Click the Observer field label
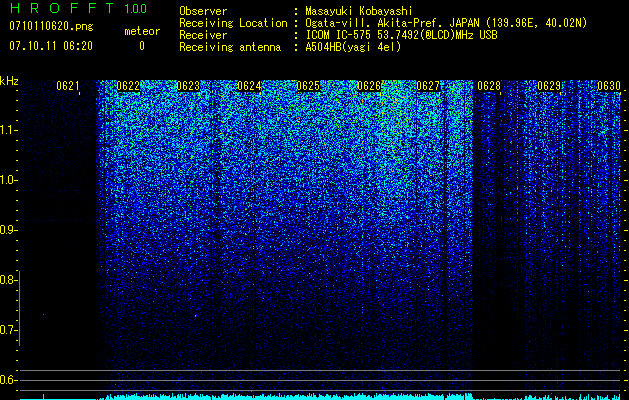The image size is (629, 400). click(203, 11)
